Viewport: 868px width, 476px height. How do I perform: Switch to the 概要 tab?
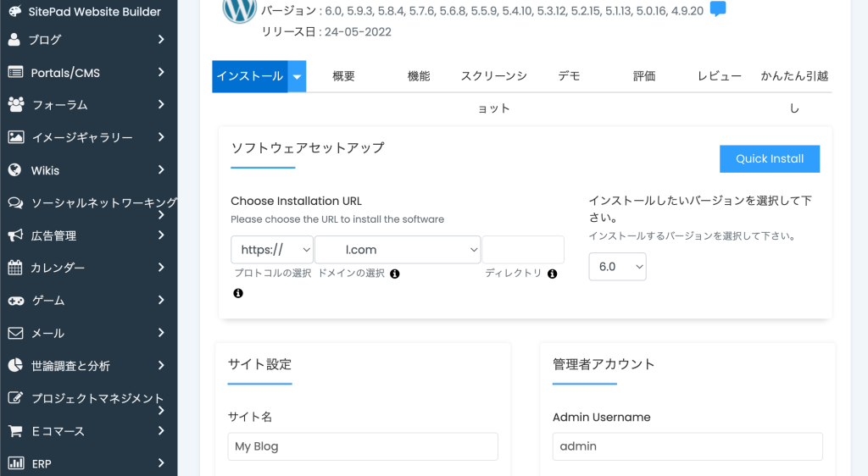(x=343, y=76)
